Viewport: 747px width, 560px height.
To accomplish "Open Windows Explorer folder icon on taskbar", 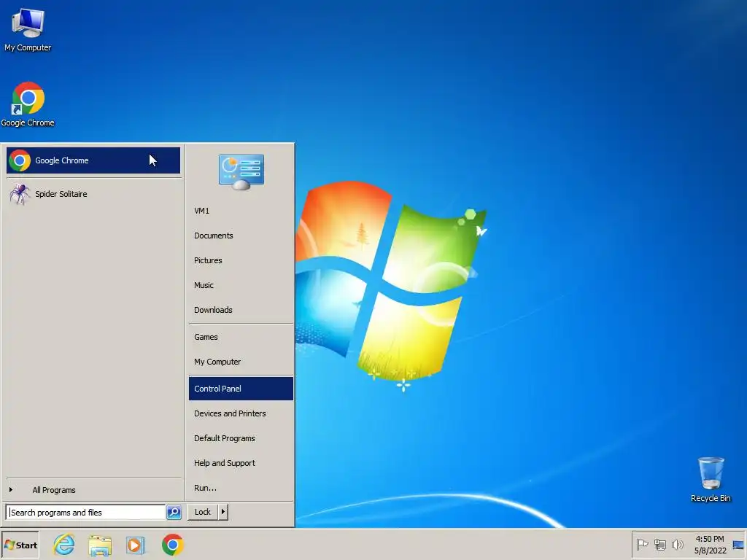I will (100, 545).
